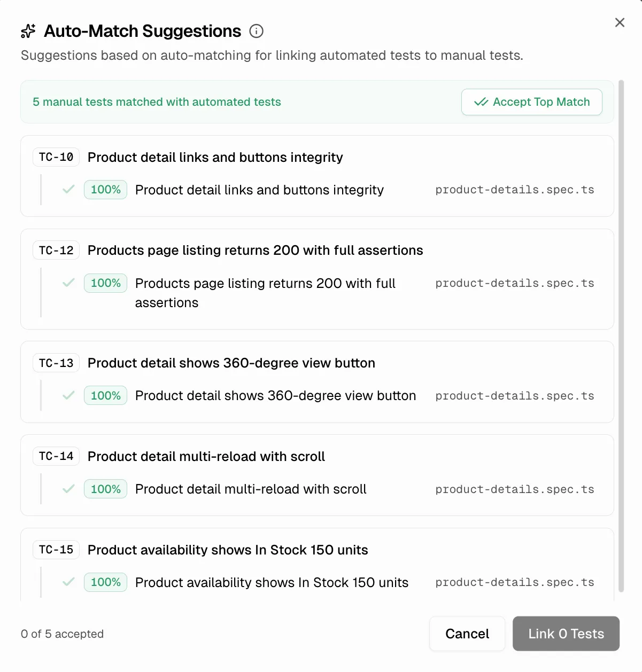Click the TC-10 test ID badge
The image size is (642, 672).
[56, 157]
